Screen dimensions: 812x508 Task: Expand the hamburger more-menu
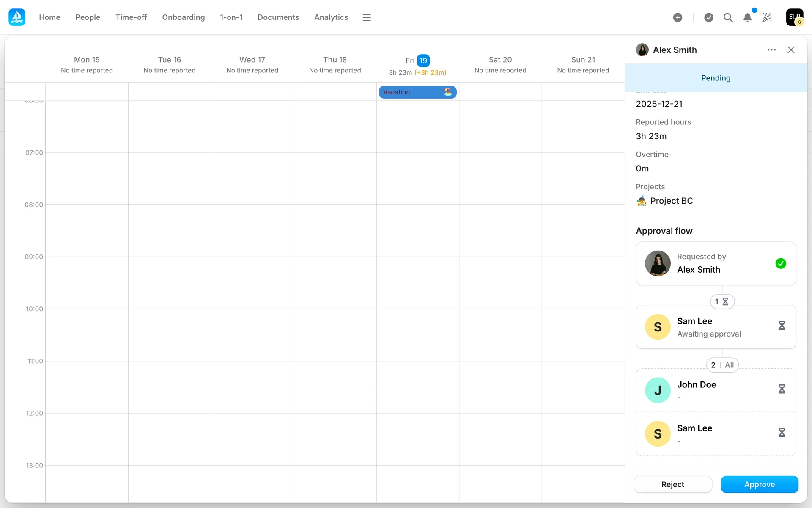(x=367, y=17)
